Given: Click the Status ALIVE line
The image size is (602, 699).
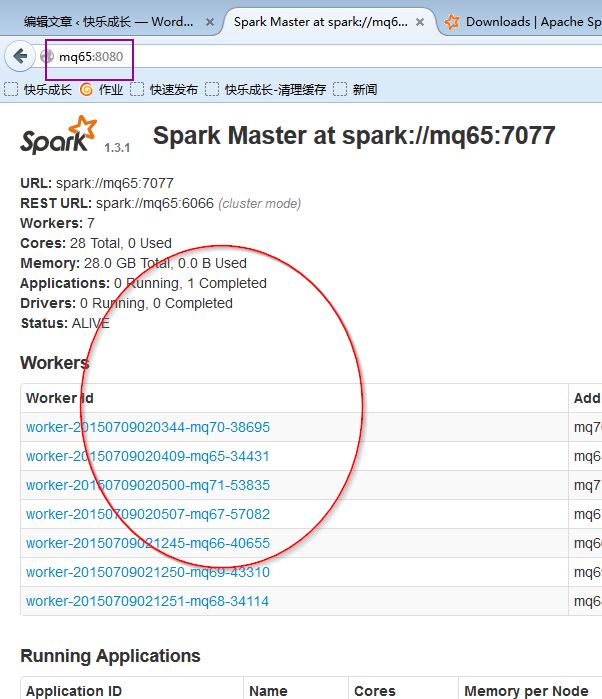Looking at the screenshot, I should click(65, 323).
